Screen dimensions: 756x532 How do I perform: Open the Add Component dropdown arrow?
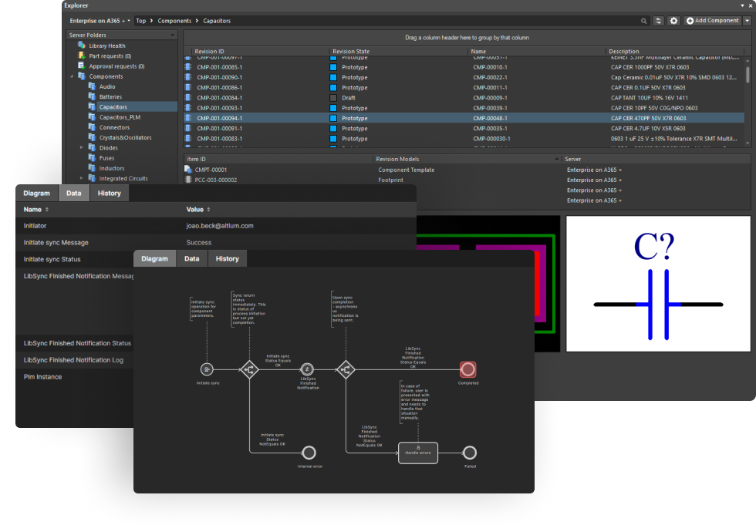[747, 21]
